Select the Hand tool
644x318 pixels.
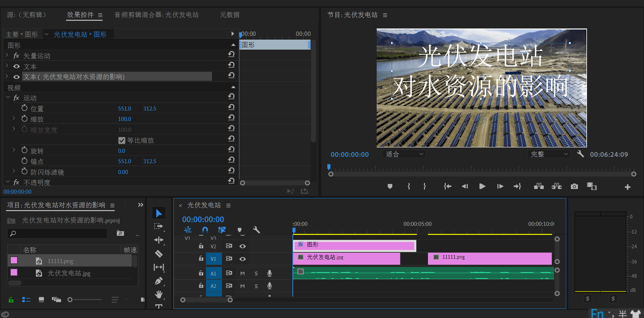point(159,294)
